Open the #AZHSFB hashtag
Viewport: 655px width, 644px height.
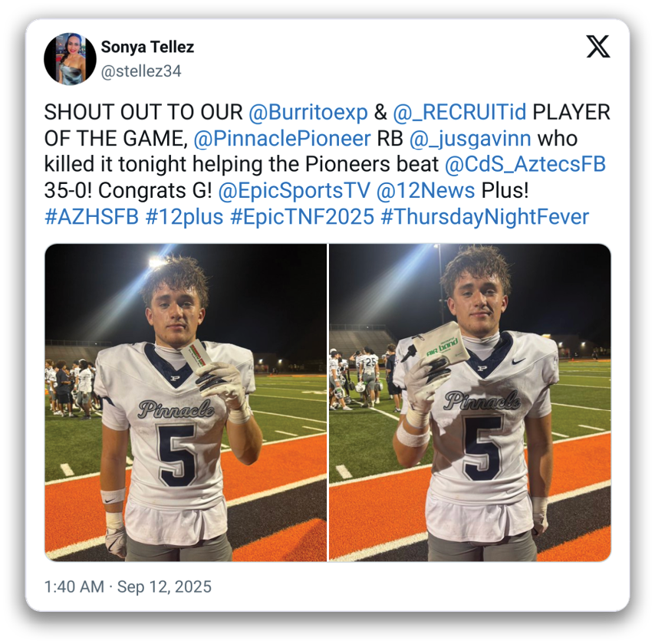click(91, 217)
